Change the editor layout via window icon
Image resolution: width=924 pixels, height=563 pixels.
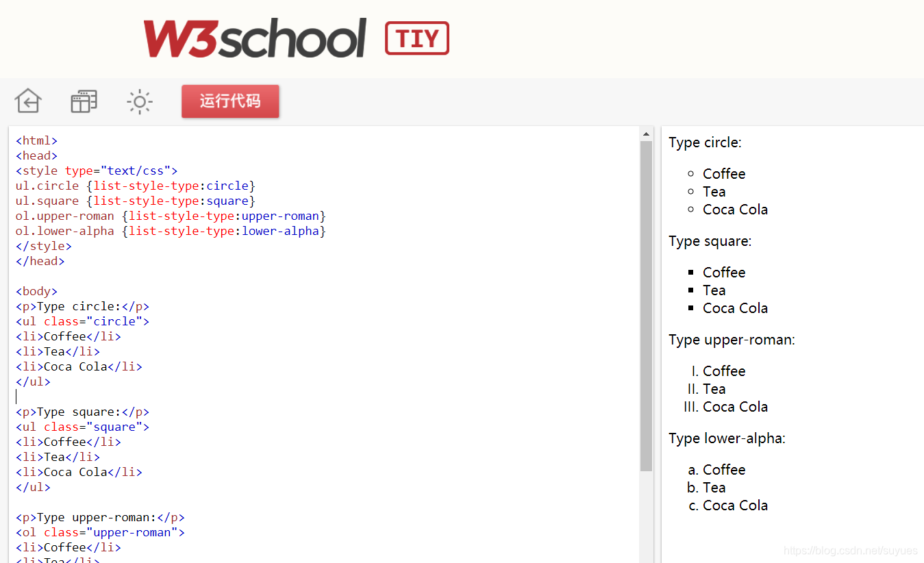tap(84, 101)
